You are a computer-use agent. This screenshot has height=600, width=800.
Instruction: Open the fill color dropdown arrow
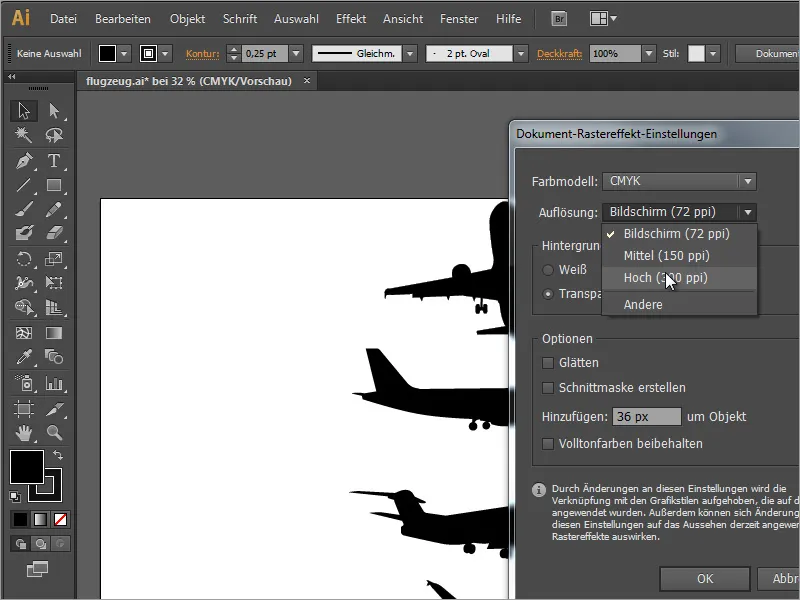pyautogui.click(x=124, y=53)
